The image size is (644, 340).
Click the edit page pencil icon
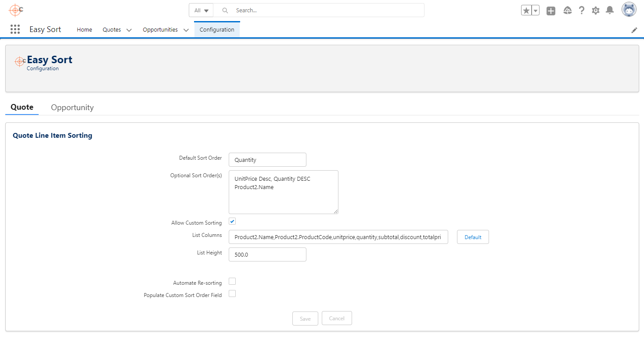coord(634,30)
